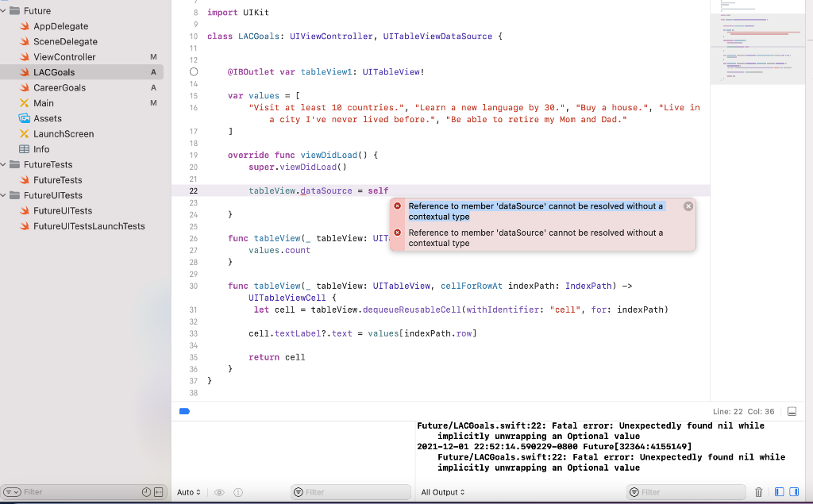Open All Output console dropdown
The height and width of the screenshot is (504, 813).
[x=443, y=492]
